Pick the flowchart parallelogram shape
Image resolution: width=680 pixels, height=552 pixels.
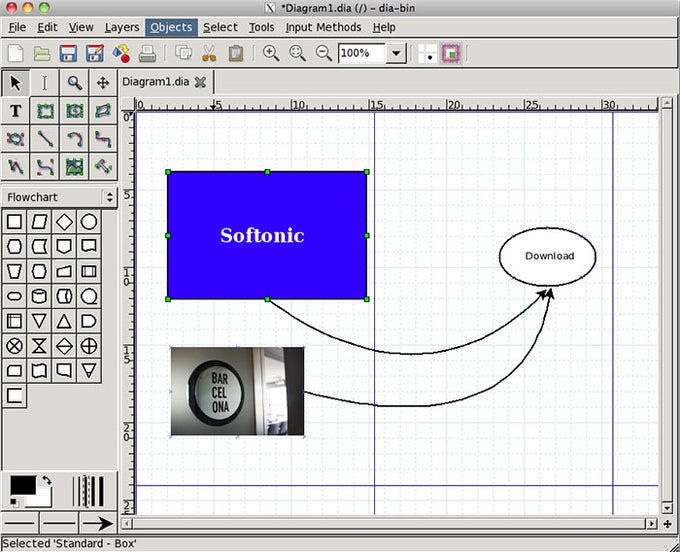coord(39,222)
